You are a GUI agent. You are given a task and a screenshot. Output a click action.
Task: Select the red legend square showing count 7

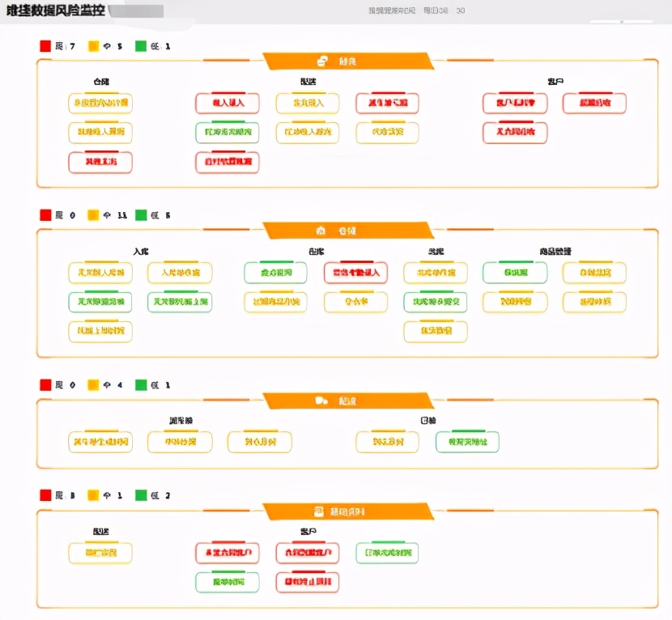tap(46, 46)
